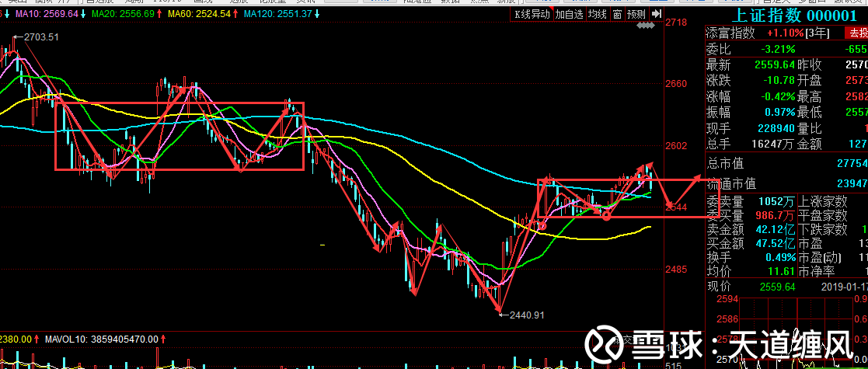Click the 2602 price axis label
Image resolution: width=868 pixels, height=369 pixels.
(677, 146)
